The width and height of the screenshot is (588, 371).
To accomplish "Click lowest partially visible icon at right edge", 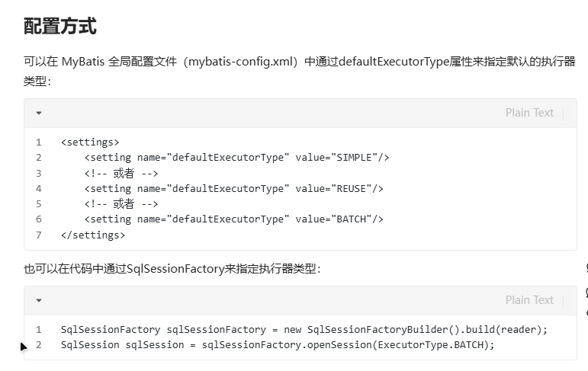I will point(586,312).
